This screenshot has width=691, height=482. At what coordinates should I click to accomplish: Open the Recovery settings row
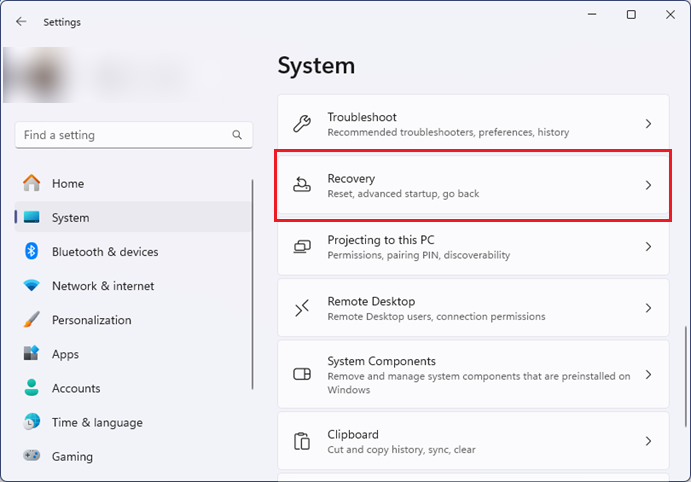click(473, 185)
